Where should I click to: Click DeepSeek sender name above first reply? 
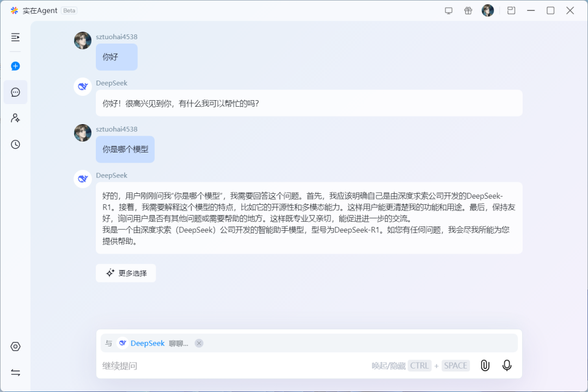click(x=112, y=83)
